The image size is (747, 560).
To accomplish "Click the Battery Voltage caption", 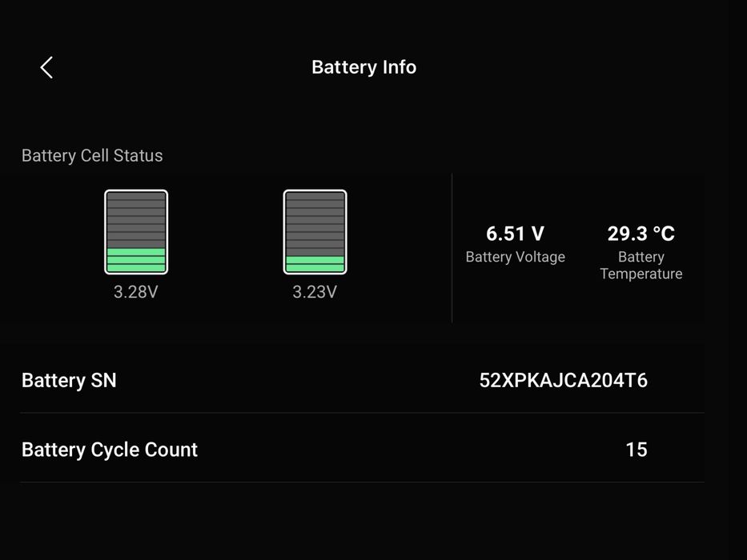I will tap(515, 257).
